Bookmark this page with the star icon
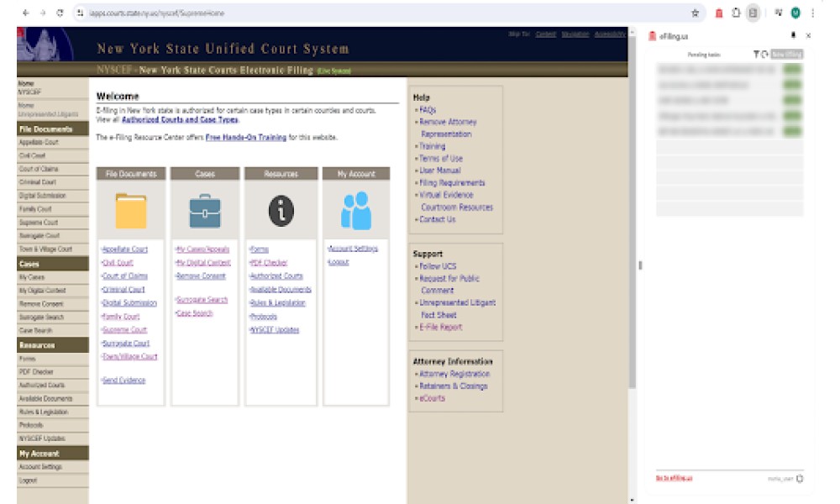 [695, 13]
